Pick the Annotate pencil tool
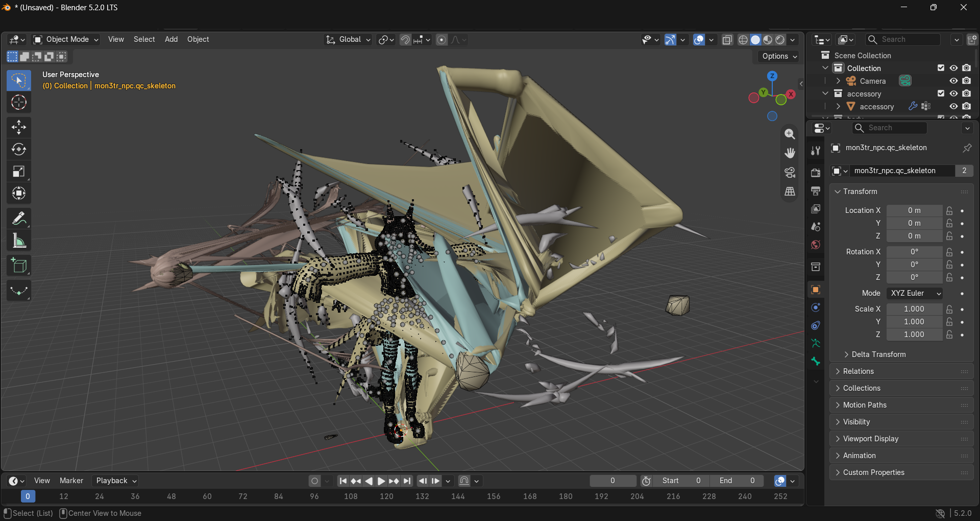Image resolution: width=980 pixels, height=521 pixels. 19,219
